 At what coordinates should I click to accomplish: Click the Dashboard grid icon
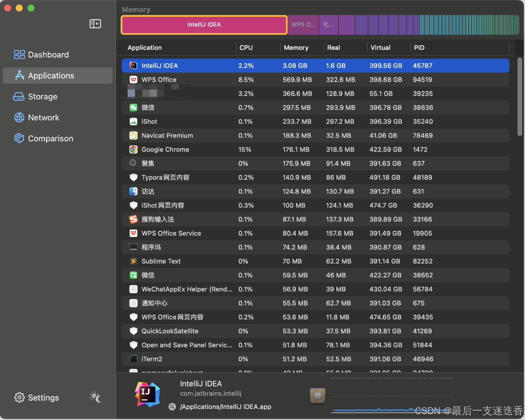tap(19, 55)
